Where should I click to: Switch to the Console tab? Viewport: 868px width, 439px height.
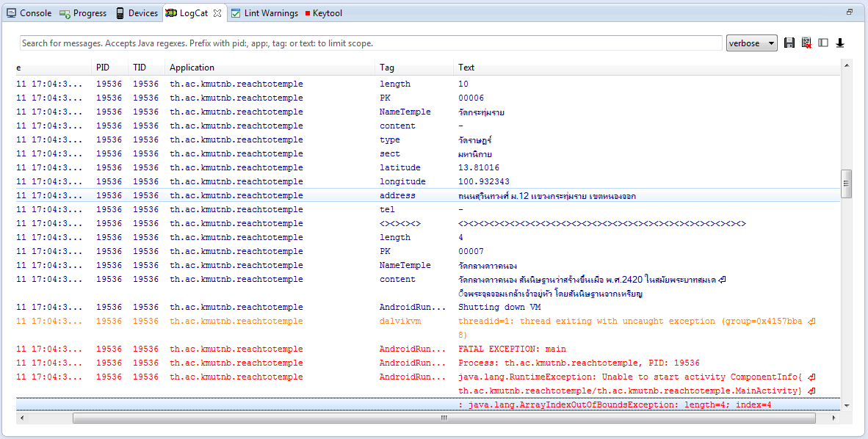coord(29,13)
